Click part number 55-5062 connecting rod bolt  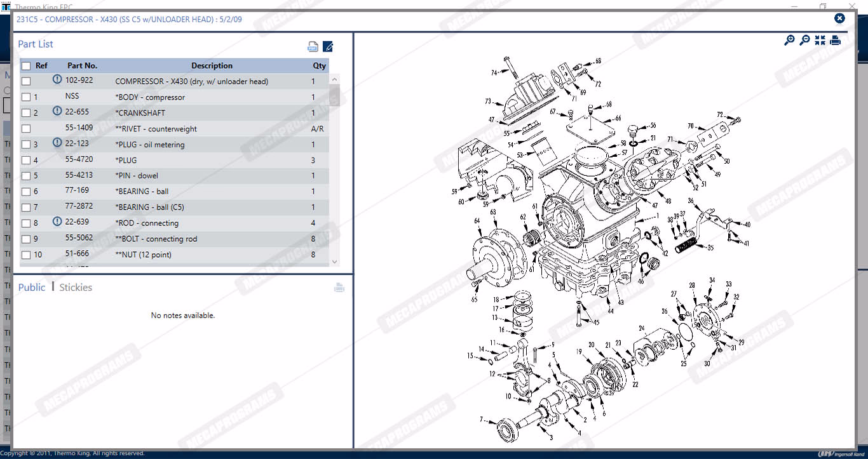click(79, 238)
